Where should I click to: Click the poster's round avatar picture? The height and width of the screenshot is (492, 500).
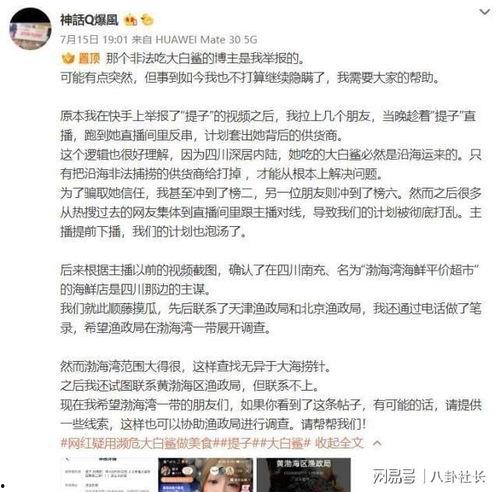click(30, 29)
